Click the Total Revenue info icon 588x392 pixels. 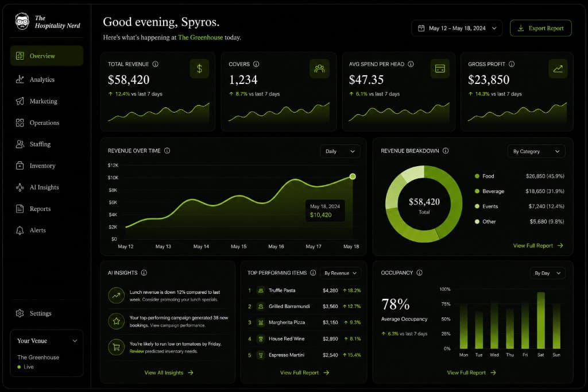point(155,64)
